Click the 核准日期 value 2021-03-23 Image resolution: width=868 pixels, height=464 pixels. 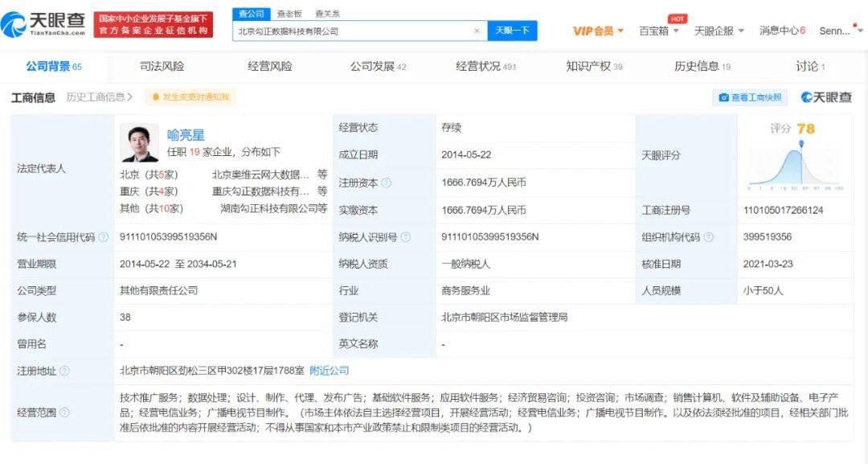coord(768,264)
